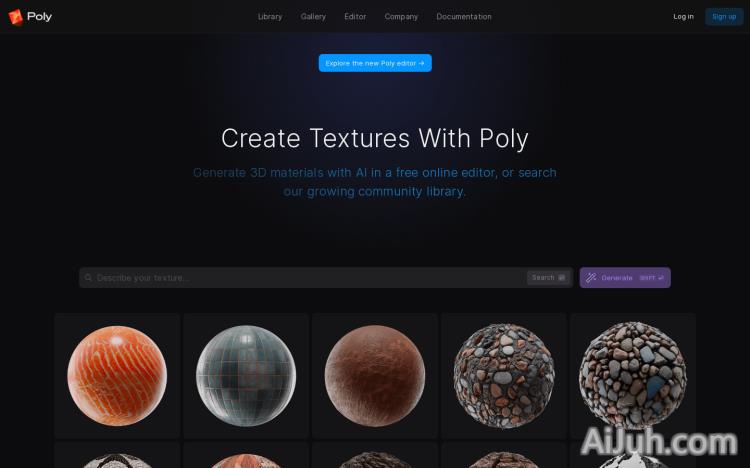This screenshot has height=468, width=750.
Task: Open the Gallery page
Action: pos(313,16)
